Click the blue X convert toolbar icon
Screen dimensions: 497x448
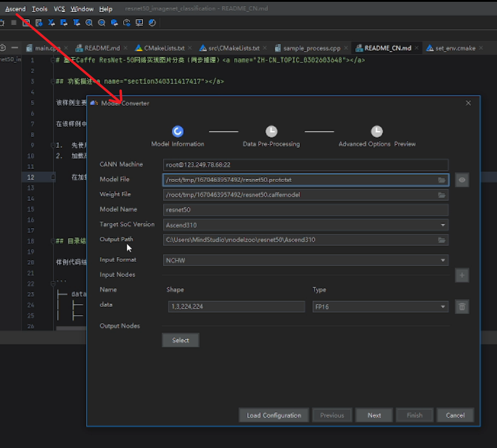click(x=51, y=22)
